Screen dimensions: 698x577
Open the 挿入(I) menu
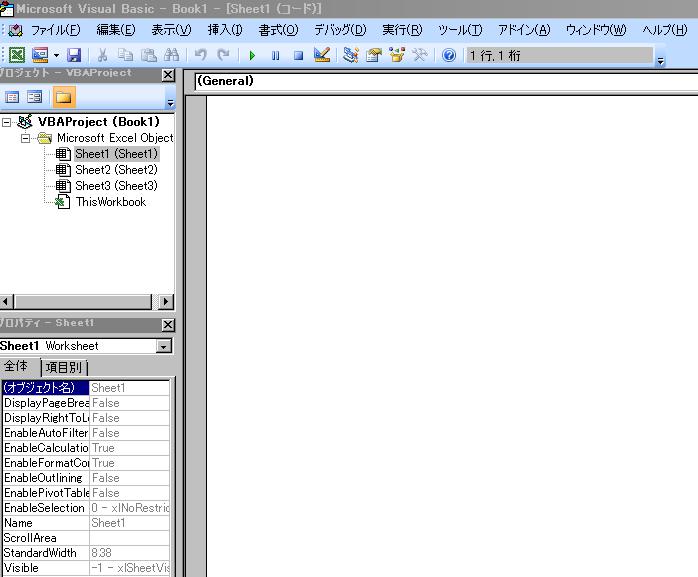pyautogui.click(x=225, y=30)
